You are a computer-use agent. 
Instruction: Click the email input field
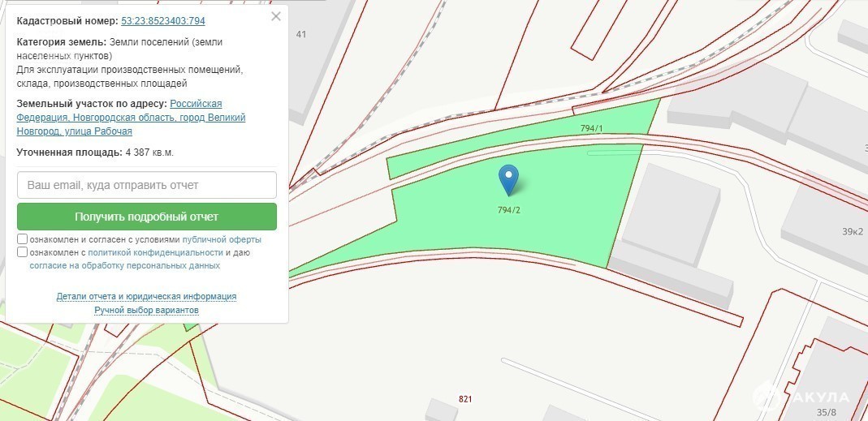(147, 185)
